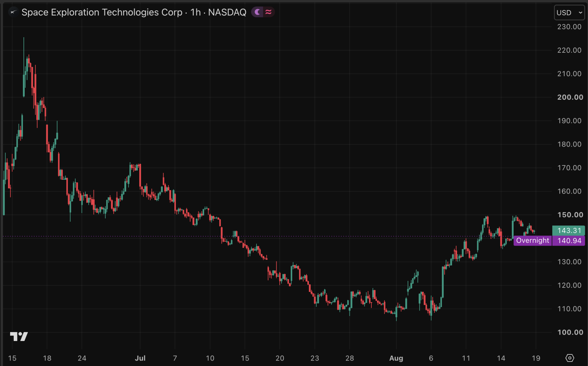Click the 19 date label on the time axis

point(536,358)
